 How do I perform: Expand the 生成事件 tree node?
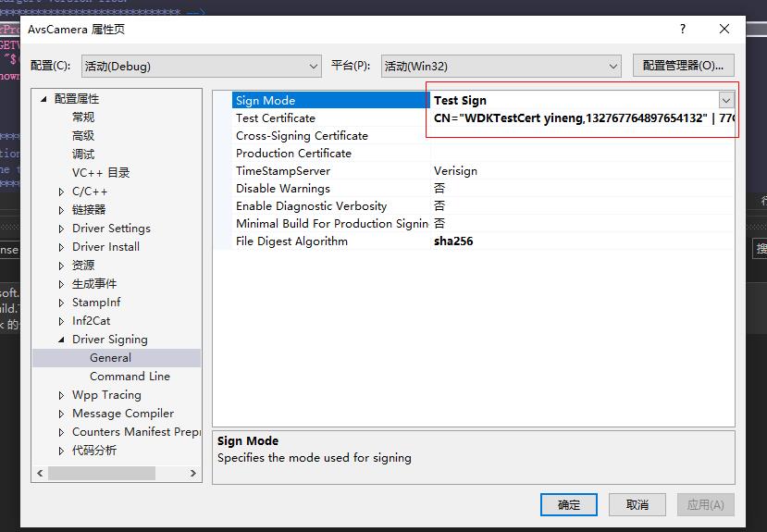click(x=61, y=284)
